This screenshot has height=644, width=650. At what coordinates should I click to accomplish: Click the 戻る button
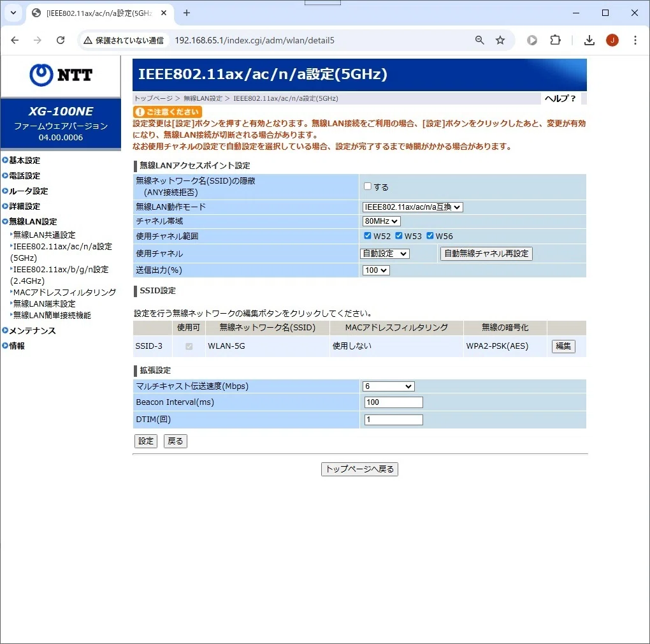(175, 441)
